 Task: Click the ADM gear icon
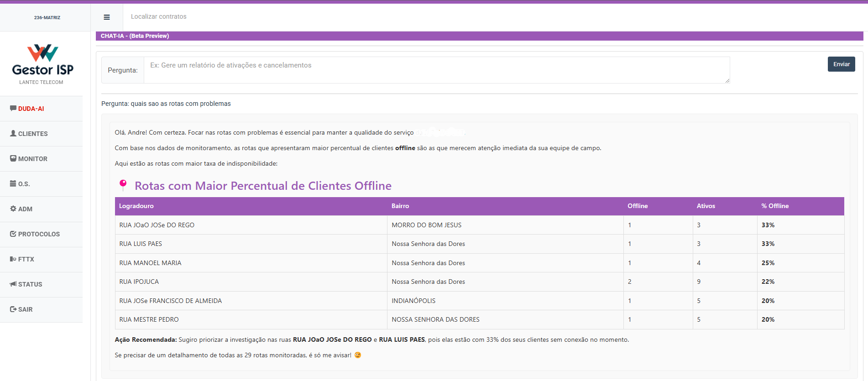coord(13,209)
